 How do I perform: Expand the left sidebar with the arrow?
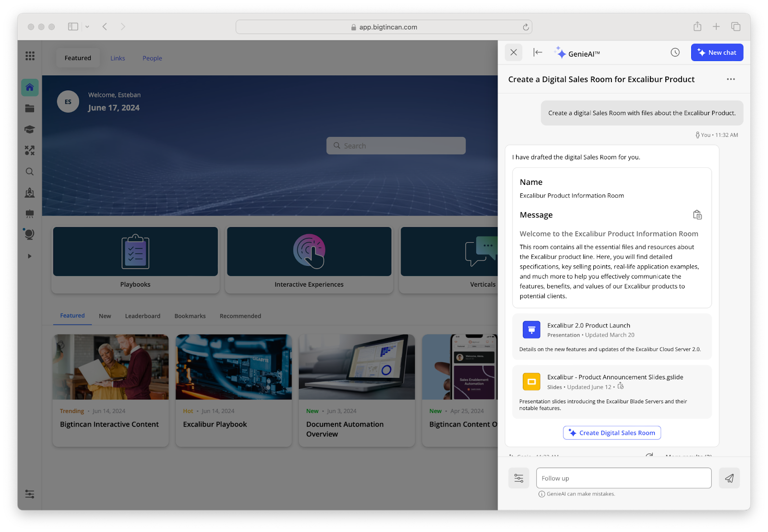(x=30, y=256)
